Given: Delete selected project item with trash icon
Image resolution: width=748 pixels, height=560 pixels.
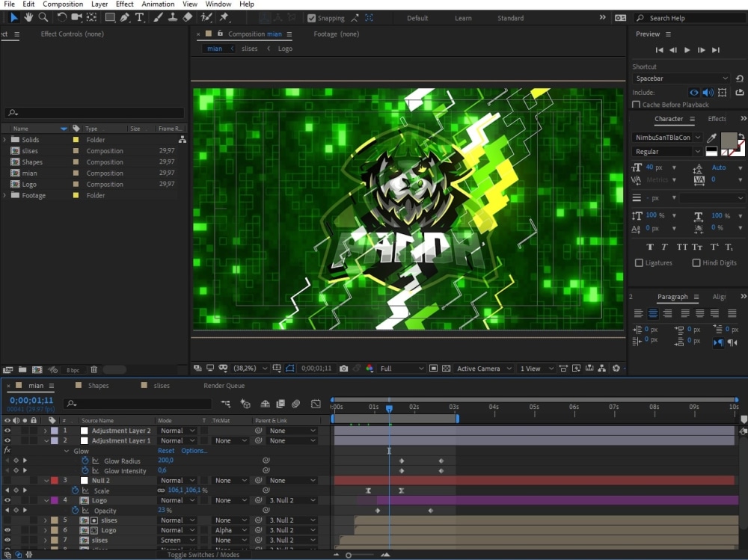Looking at the screenshot, I should coord(94,369).
